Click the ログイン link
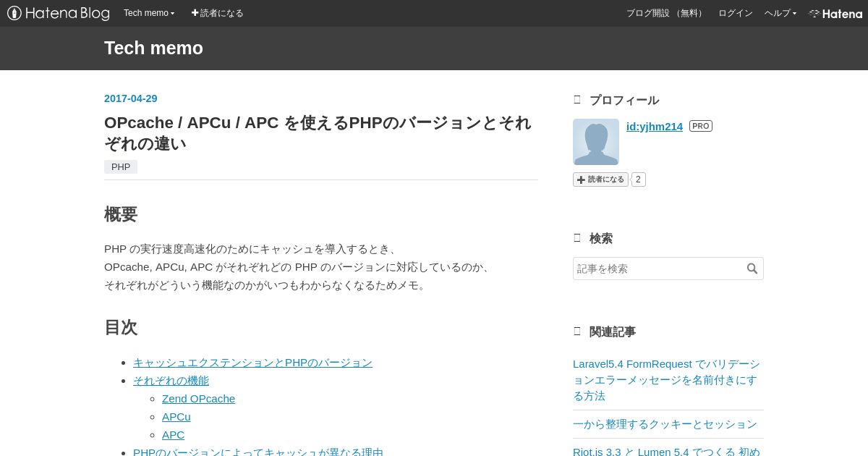The image size is (868, 456). (736, 13)
